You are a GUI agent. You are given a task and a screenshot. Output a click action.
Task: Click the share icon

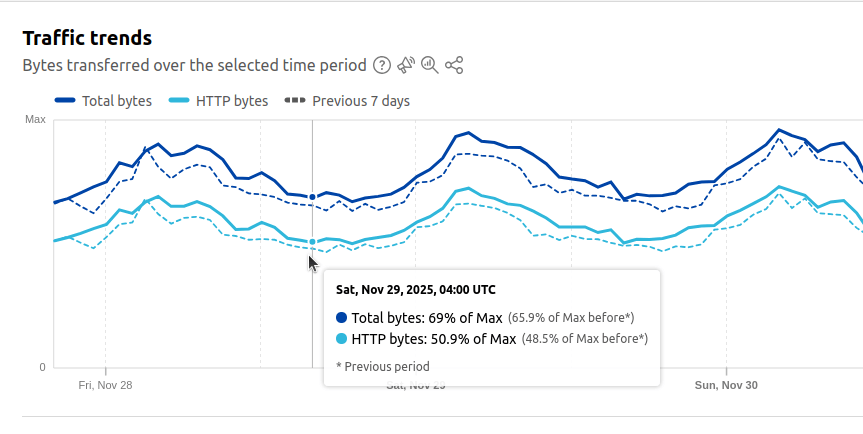454,66
